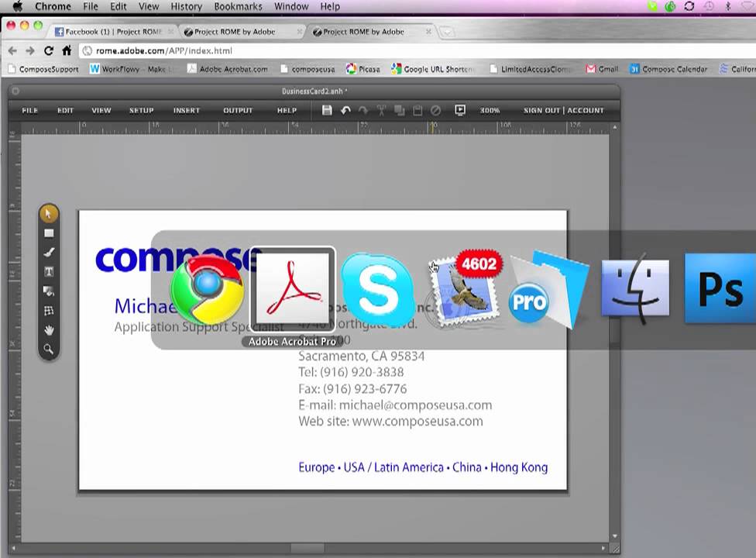Click the vertical scrollbar down arrow

click(614, 536)
